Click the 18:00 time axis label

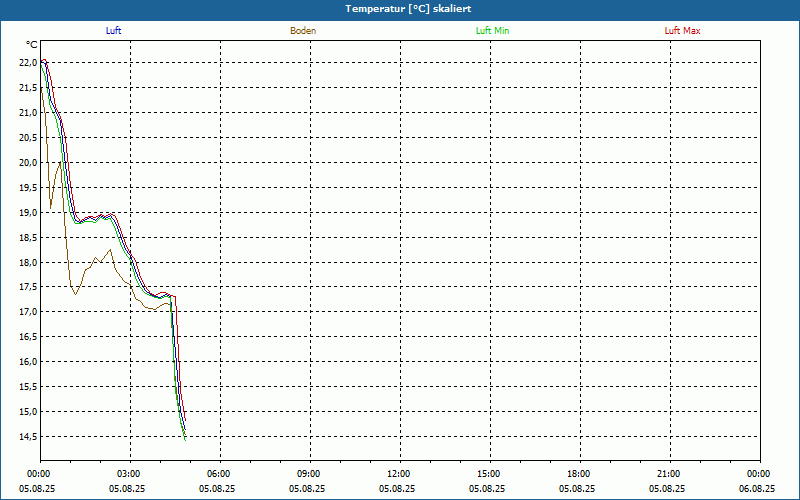pos(578,474)
